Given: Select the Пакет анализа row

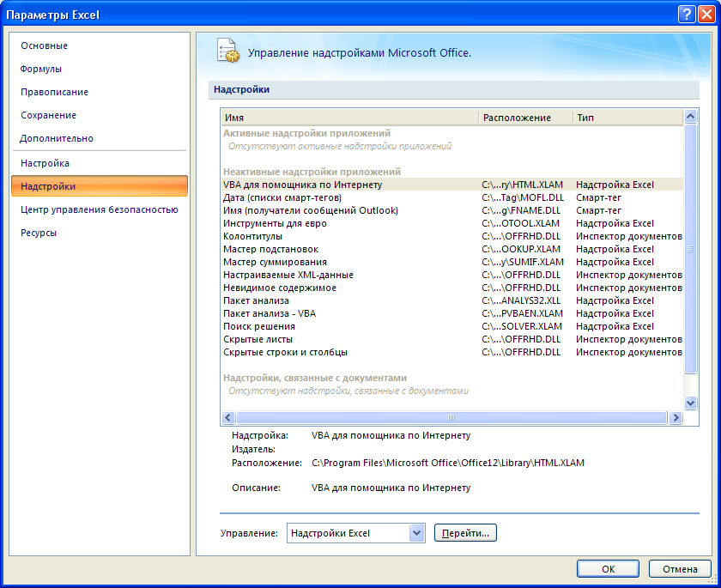Looking at the screenshot, I should 452,300.
